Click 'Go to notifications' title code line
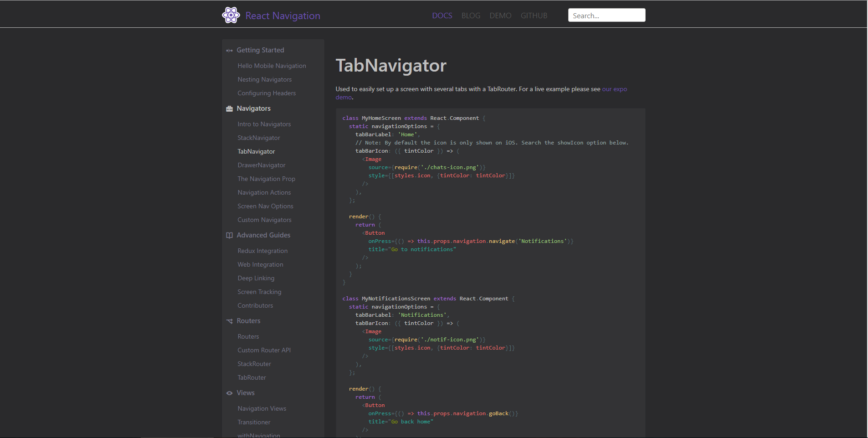Screen dimensions: 868x438 [x=412, y=249]
